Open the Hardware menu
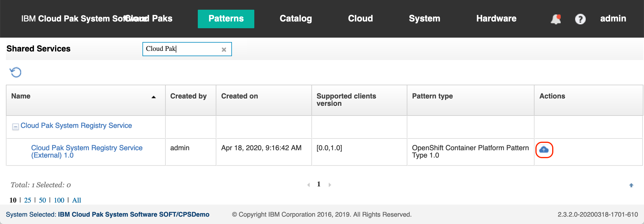The width and height of the screenshot is (644, 224). click(x=496, y=19)
